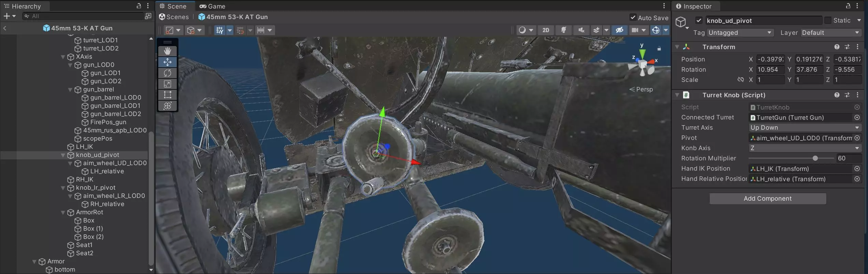Open Turret Knob component context menu
The width and height of the screenshot is (868, 274).
click(x=858, y=95)
